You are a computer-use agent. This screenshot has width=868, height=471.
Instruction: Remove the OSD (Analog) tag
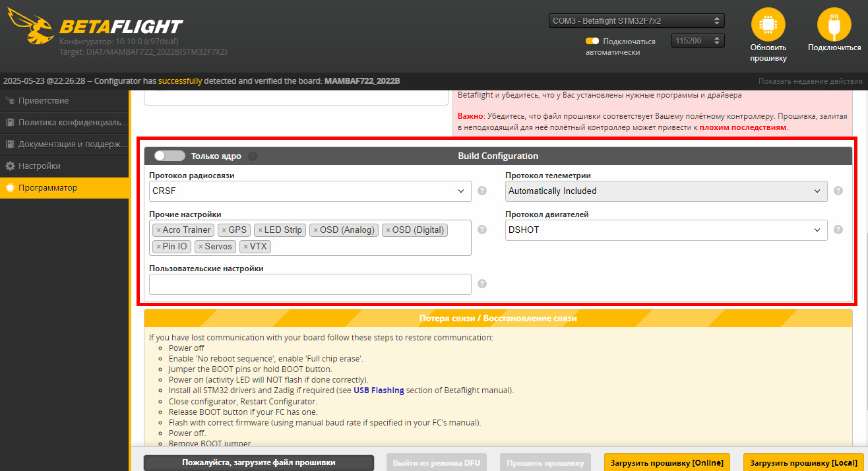[315, 230]
